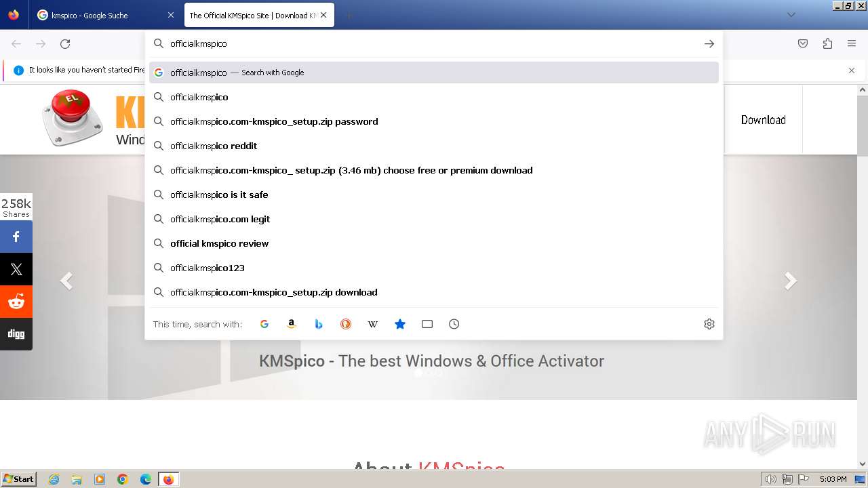The width and height of the screenshot is (868, 488).
Task: Close the KMSpico Google Suche tab
Action: [x=171, y=15]
